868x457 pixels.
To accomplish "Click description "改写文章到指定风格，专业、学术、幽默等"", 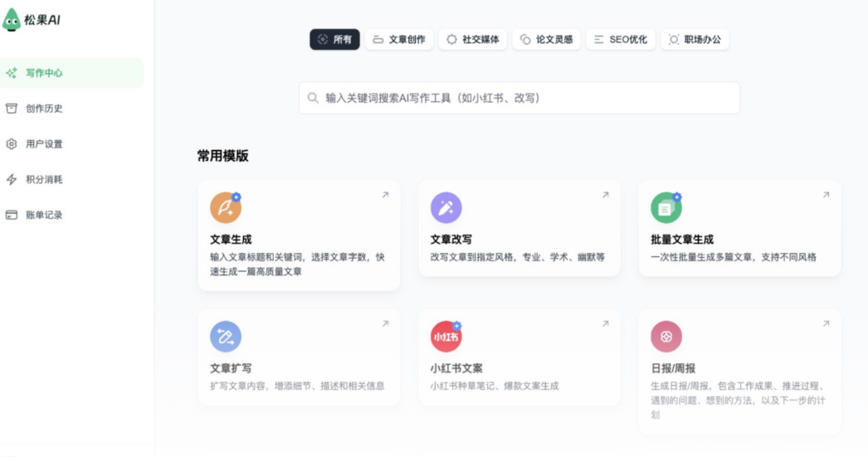I will [518, 257].
